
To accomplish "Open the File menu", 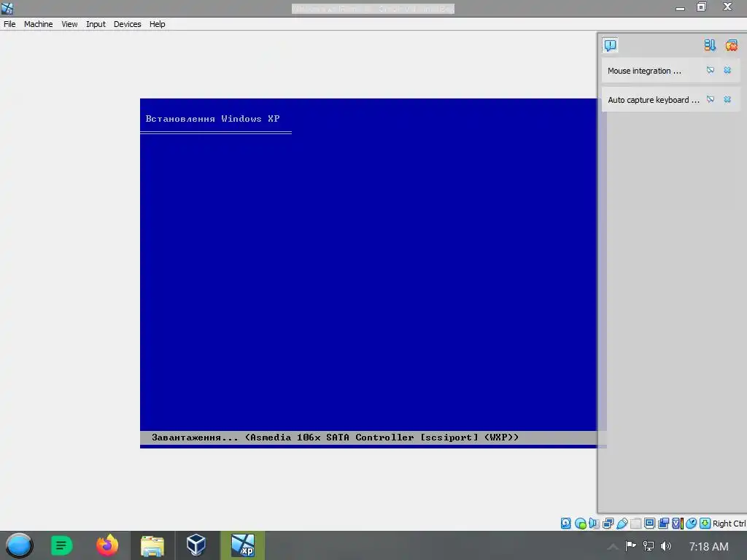I will pos(9,24).
